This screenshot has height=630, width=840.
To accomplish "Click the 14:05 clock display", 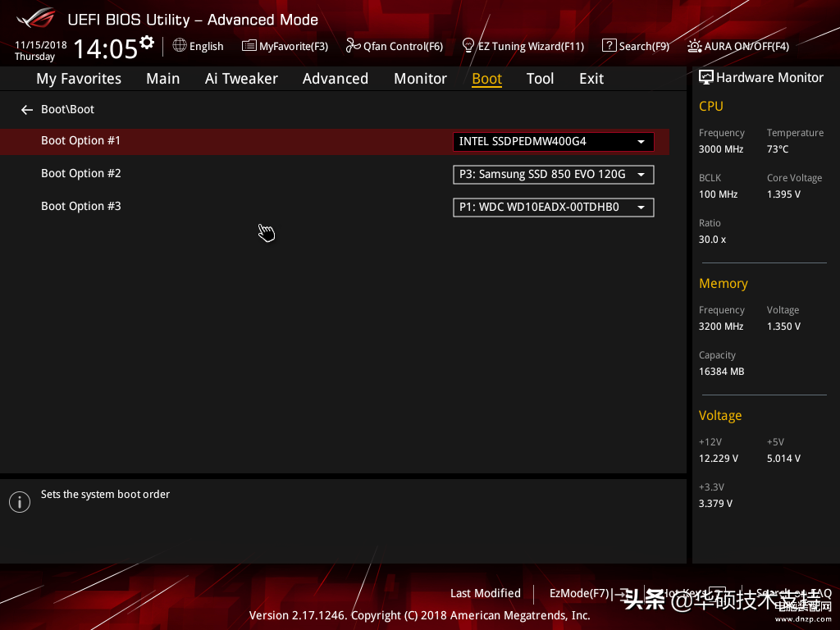I will click(106, 48).
